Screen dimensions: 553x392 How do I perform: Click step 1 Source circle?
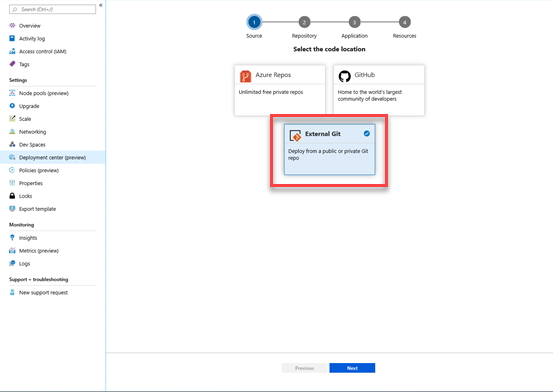pyautogui.click(x=254, y=22)
